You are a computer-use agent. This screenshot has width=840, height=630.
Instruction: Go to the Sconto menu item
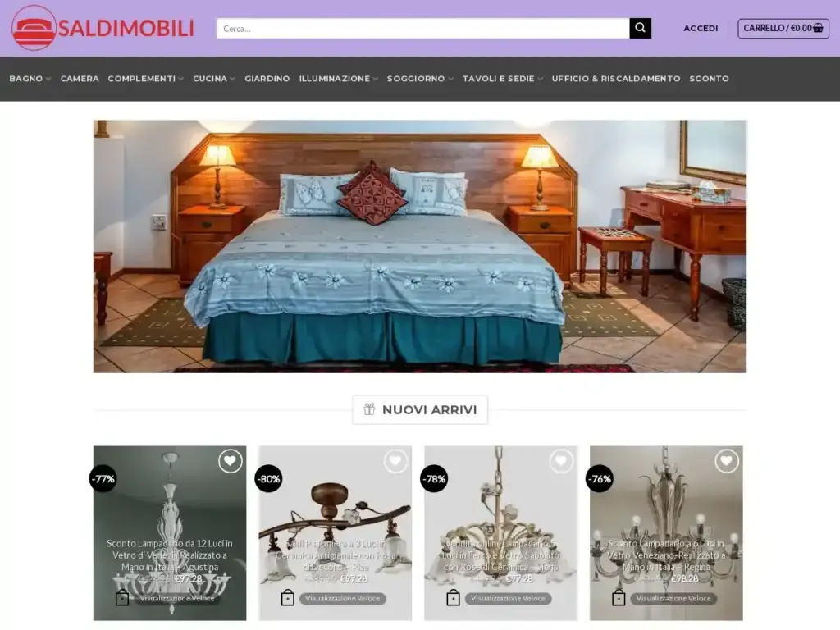pos(710,79)
